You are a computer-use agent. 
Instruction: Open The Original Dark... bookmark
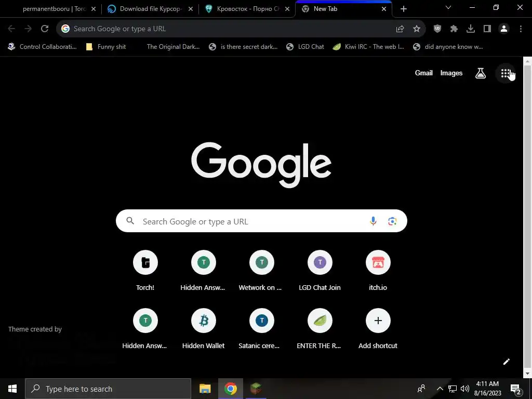point(173,47)
